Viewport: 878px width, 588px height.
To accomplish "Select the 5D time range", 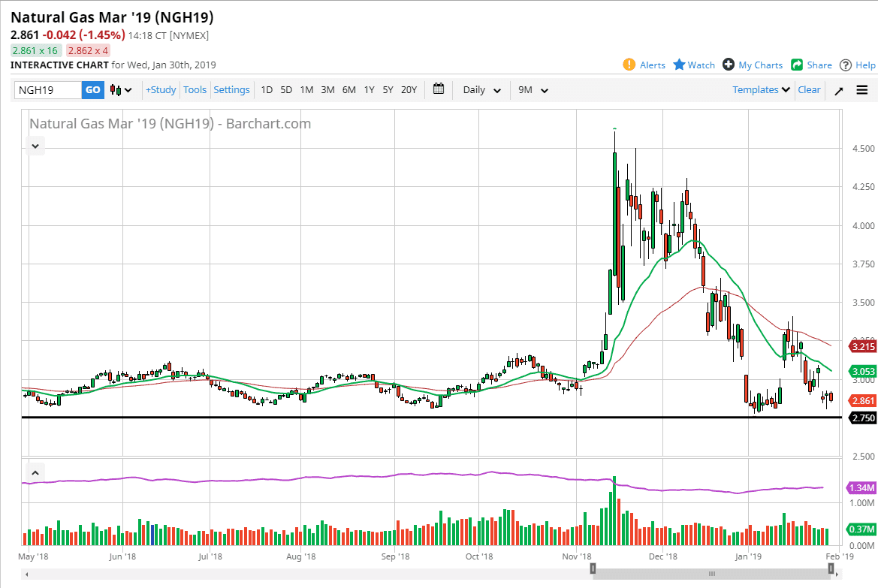I will point(286,89).
